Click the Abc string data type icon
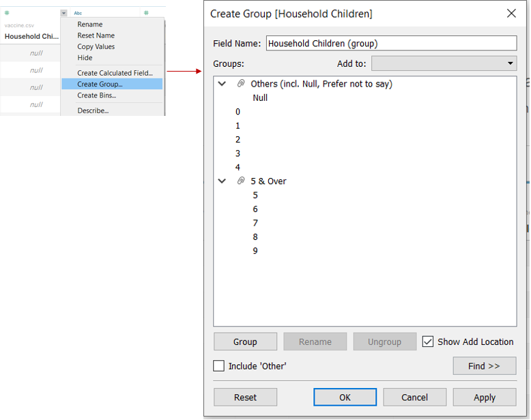Screen dimensions: 531x420 78,13
